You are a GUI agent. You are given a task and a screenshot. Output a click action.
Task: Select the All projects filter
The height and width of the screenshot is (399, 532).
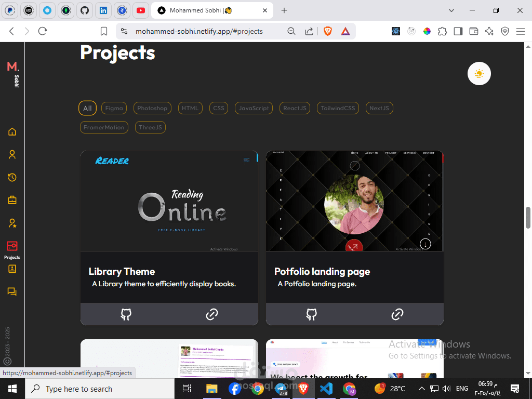(87, 108)
